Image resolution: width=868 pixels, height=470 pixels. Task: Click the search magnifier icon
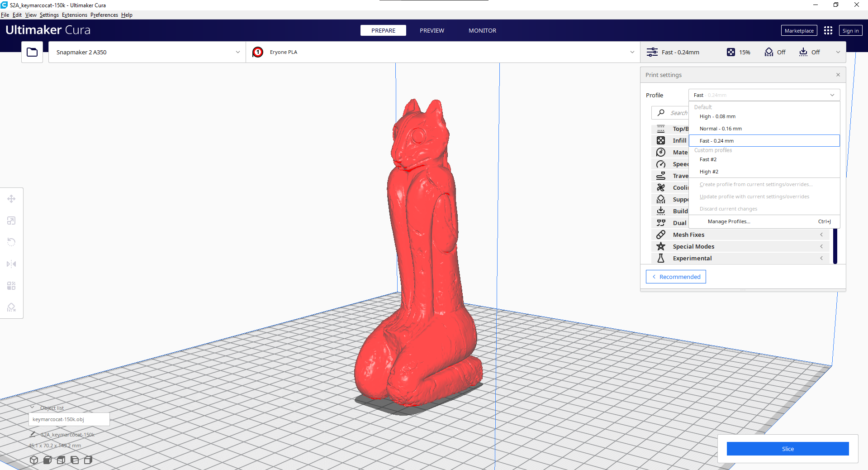661,112
